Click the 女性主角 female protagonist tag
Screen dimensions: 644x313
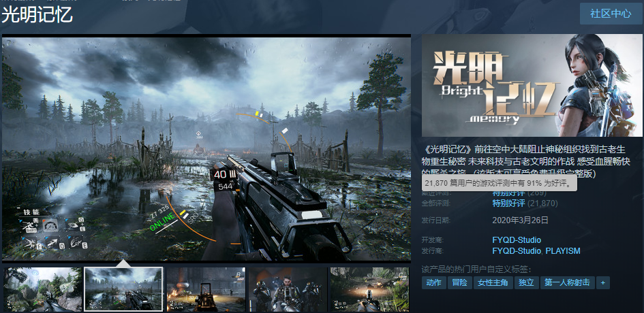coord(493,282)
